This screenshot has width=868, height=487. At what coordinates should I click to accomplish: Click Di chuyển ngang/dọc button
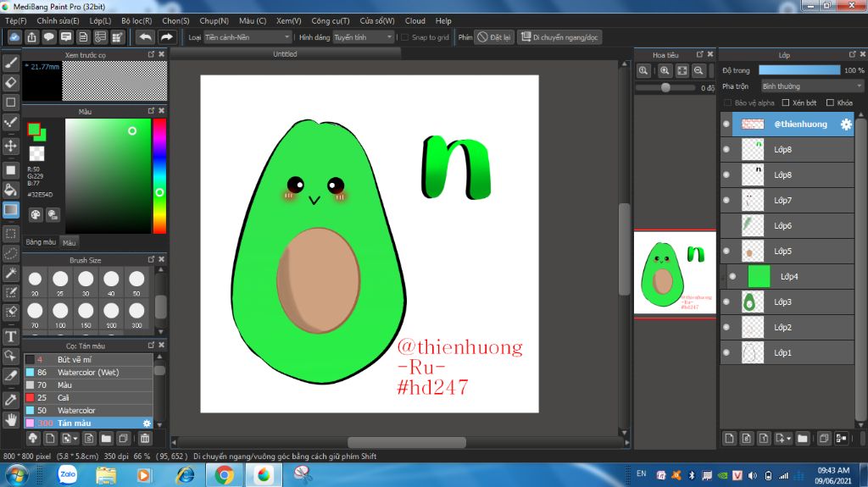(x=559, y=37)
